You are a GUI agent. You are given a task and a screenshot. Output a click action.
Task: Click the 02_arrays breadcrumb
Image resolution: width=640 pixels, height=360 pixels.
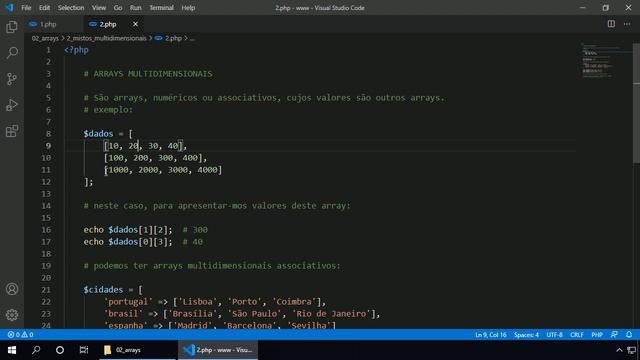[45, 38]
